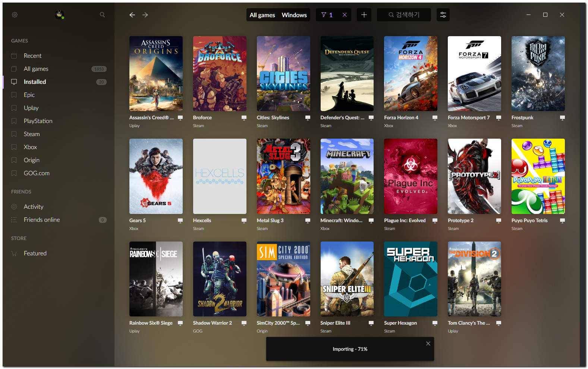This screenshot has height=369, width=588.
Task: Click the Importing - 71% progress notification
Action: tap(350, 349)
